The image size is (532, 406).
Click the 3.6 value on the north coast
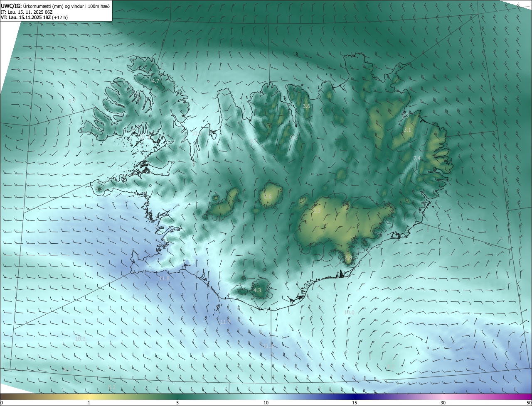[x=306, y=106]
